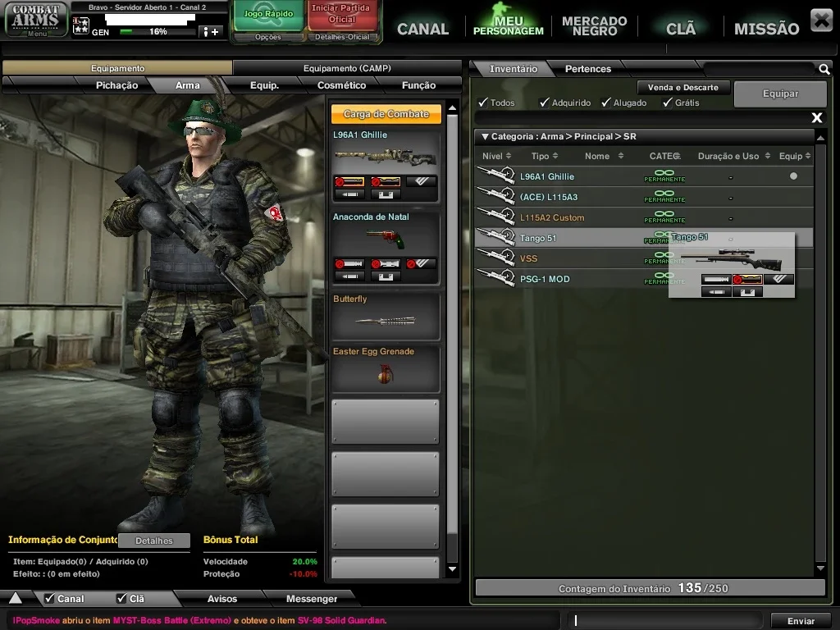The width and height of the screenshot is (840, 630).
Task: Open the Avisos chat tab
Action: point(221,598)
